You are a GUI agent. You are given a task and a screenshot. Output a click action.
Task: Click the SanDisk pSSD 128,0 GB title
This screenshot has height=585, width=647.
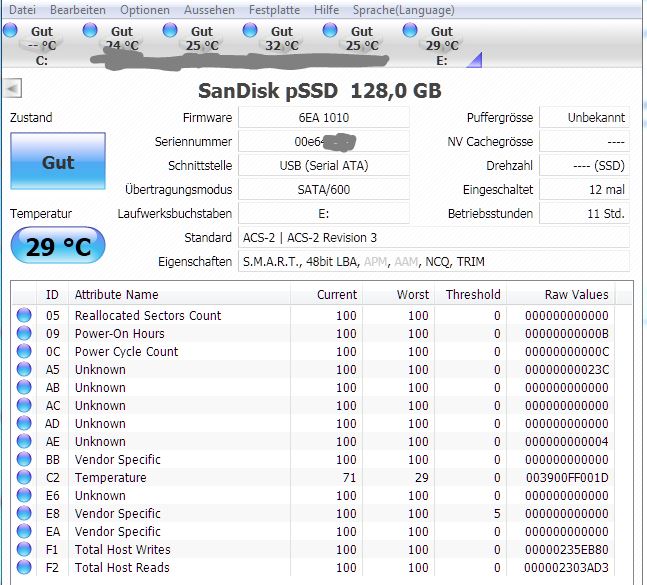320,91
